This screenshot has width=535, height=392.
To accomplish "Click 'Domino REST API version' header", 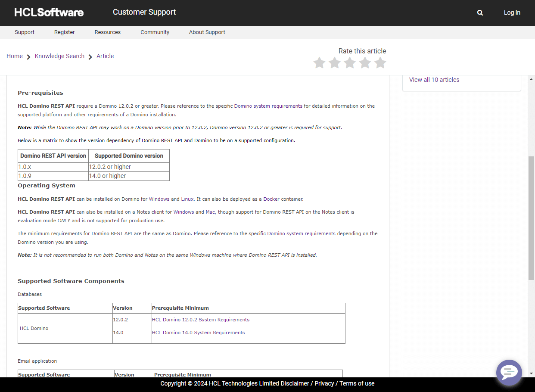I will (53, 156).
